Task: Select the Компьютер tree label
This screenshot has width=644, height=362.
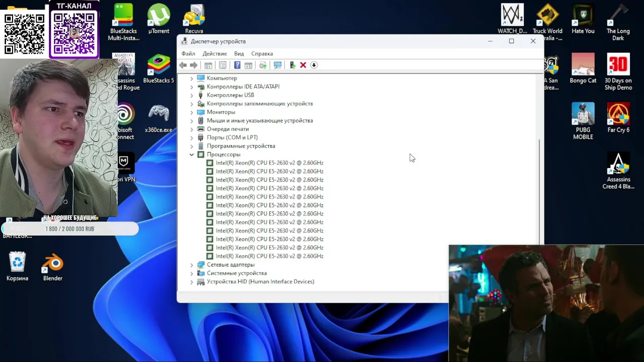Action: coord(222,78)
